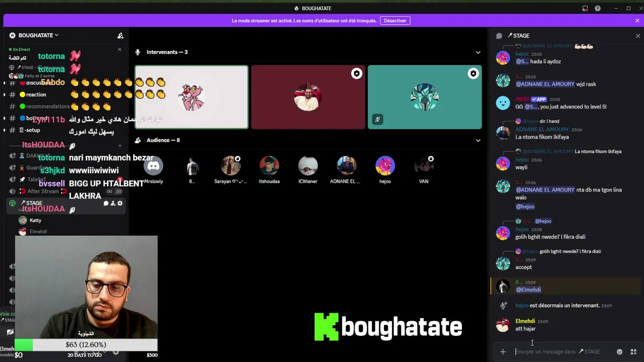644x362 pixels.
Task: Open the setup text channel
Action: [x=33, y=130]
